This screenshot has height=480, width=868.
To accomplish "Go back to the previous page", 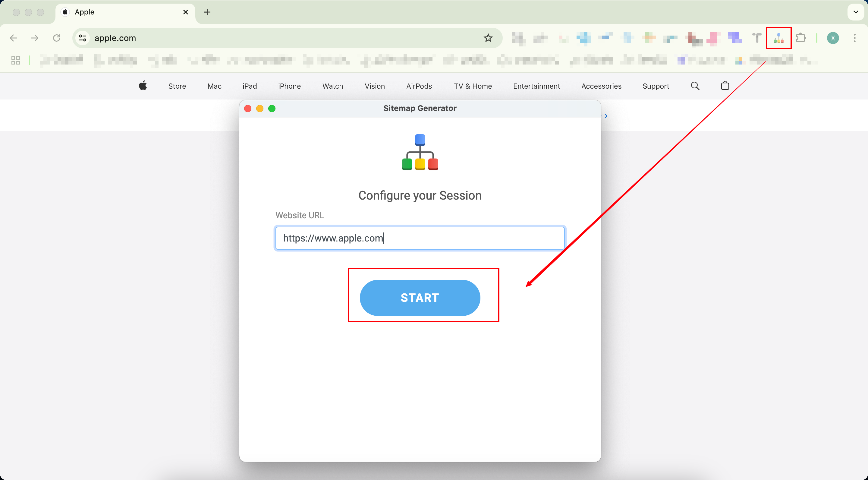I will coord(14,38).
